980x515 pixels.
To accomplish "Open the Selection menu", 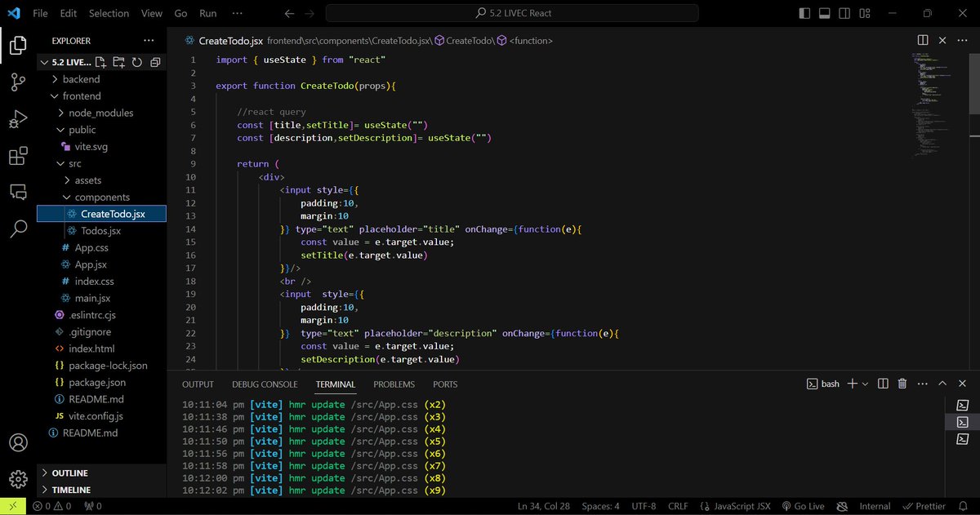I will click(x=109, y=13).
